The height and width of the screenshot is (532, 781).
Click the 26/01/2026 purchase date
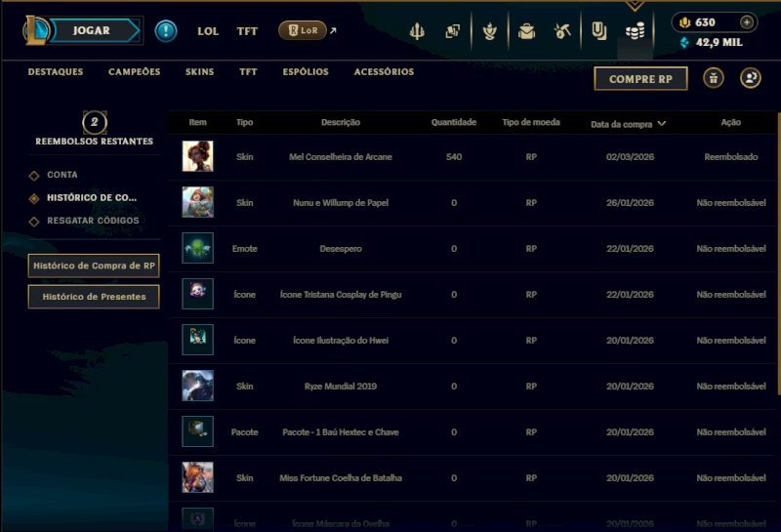pyautogui.click(x=630, y=203)
